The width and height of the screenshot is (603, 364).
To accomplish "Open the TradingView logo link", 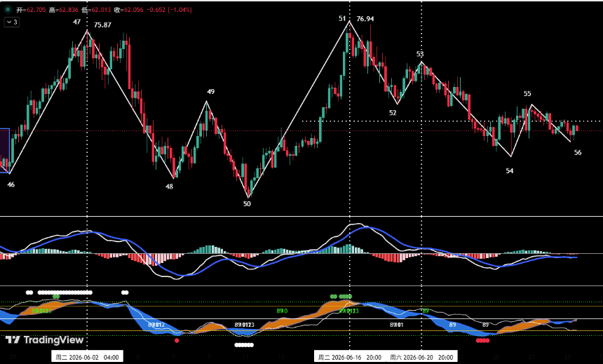I will 45,339.
